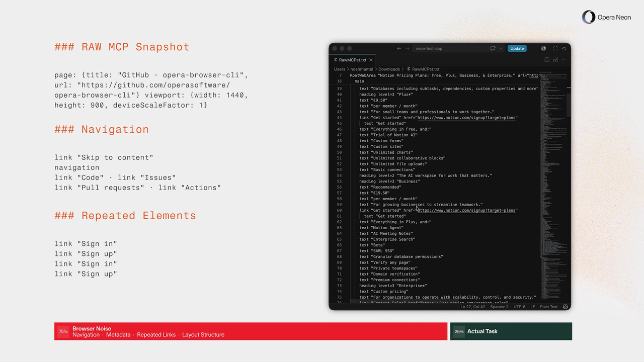Select Users in the breadcrumb path
Screen dimensions: 644x362
tap(340, 69)
